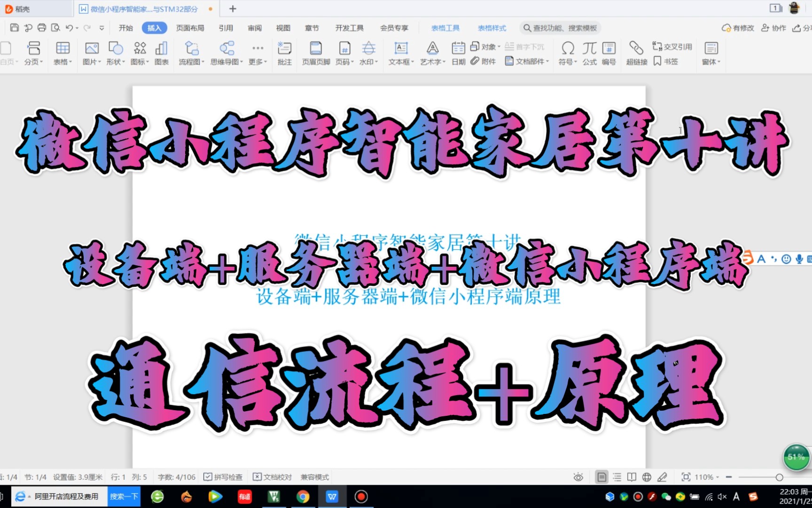
Task: Open customize quick access toolbar arrow
Action: 101,28
